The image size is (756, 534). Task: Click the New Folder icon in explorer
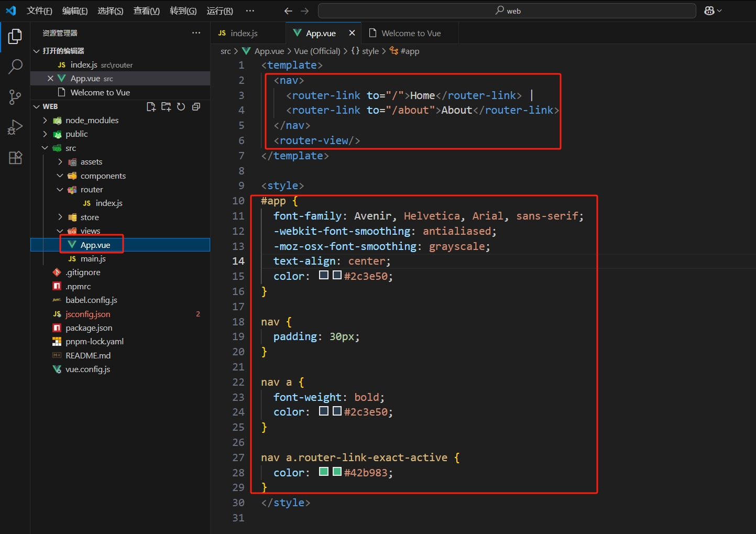pyautogui.click(x=166, y=107)
